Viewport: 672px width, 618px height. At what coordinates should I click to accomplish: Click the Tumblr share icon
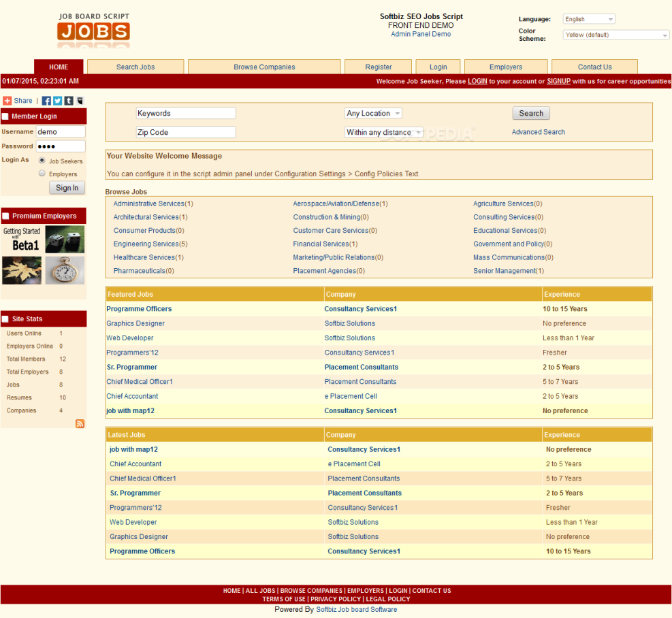pyautogui.click(x=69, y=101)
